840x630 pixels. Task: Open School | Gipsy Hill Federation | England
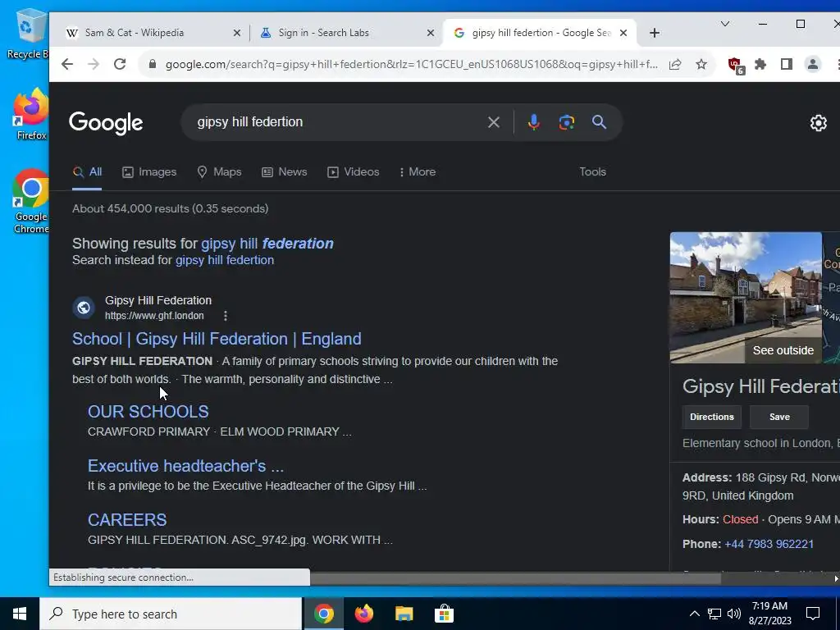point(217,339)
